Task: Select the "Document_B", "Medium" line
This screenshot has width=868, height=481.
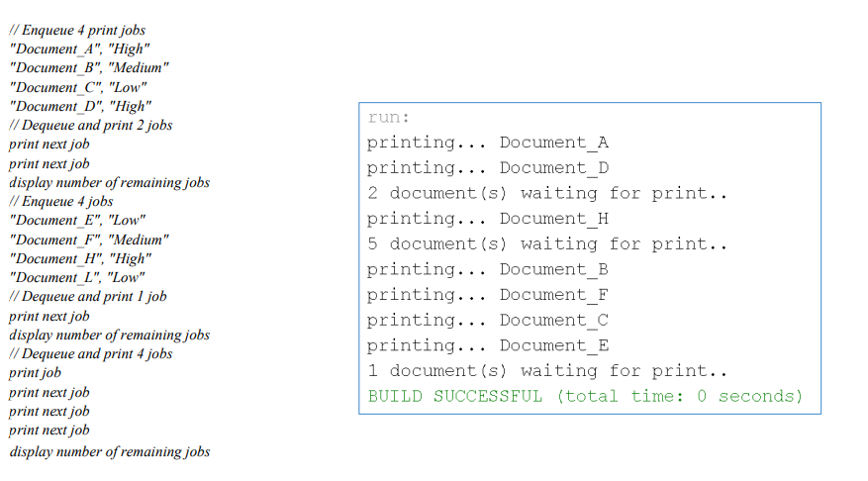Action: pos(89,68)
